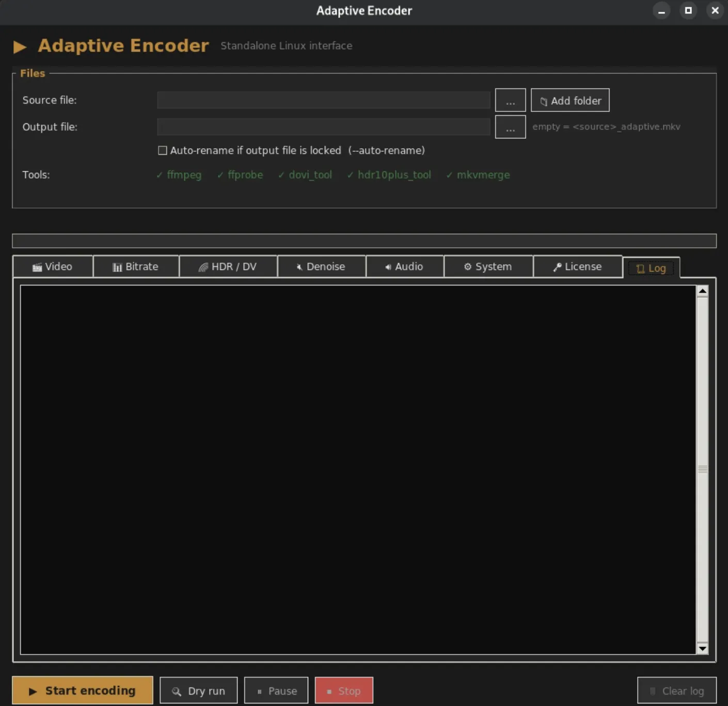Open the System settings tab

pyautogui.click(x=488, y=266)
